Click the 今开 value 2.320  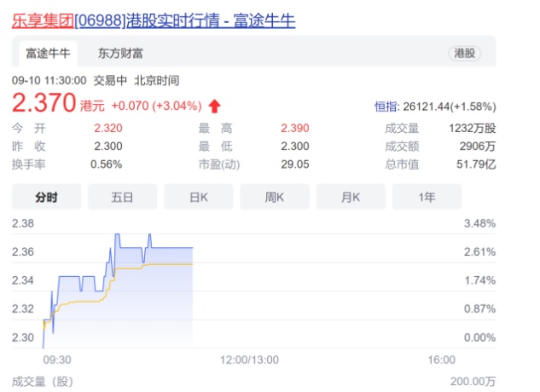(108, 128)
